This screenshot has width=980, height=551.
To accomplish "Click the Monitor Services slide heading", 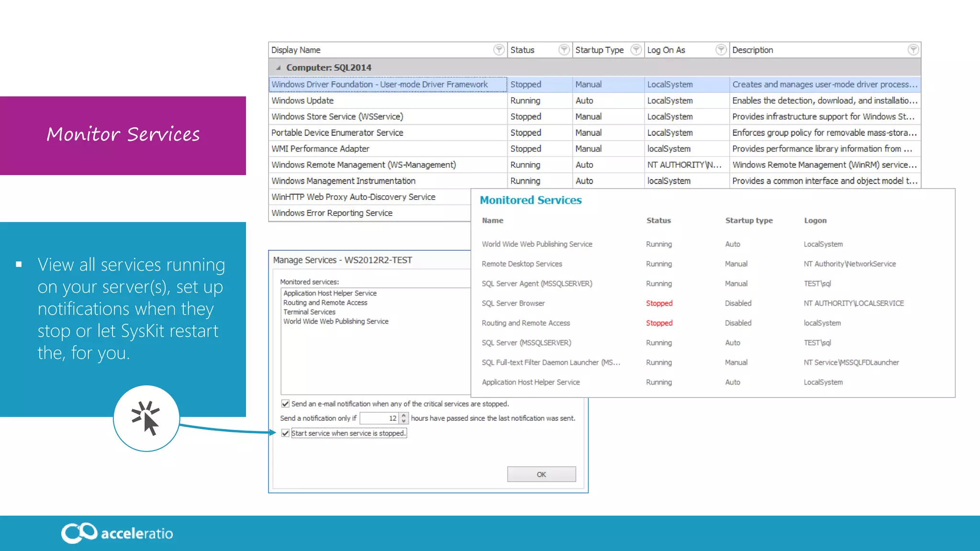I will pyautogui.click(x=123, y=134).
